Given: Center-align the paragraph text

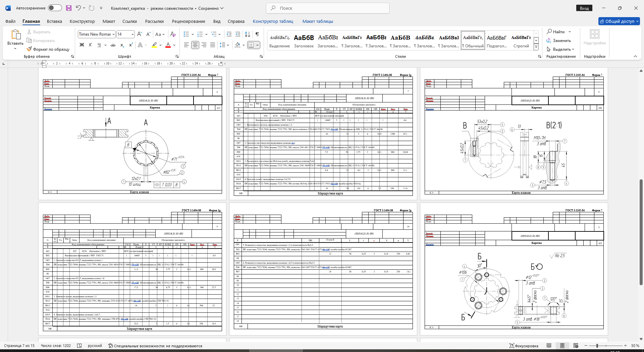Looking at the screenshot, I should (195, 45).
